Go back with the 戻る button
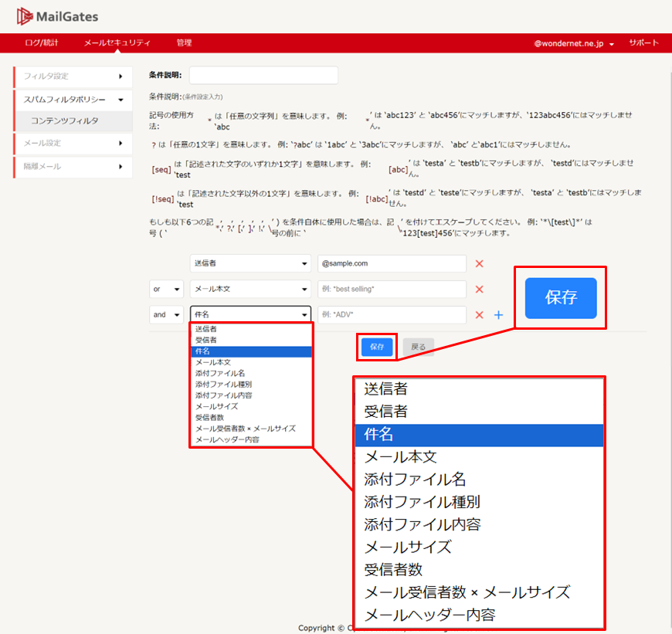The image size is (672, 634). [x=419, y=347]
